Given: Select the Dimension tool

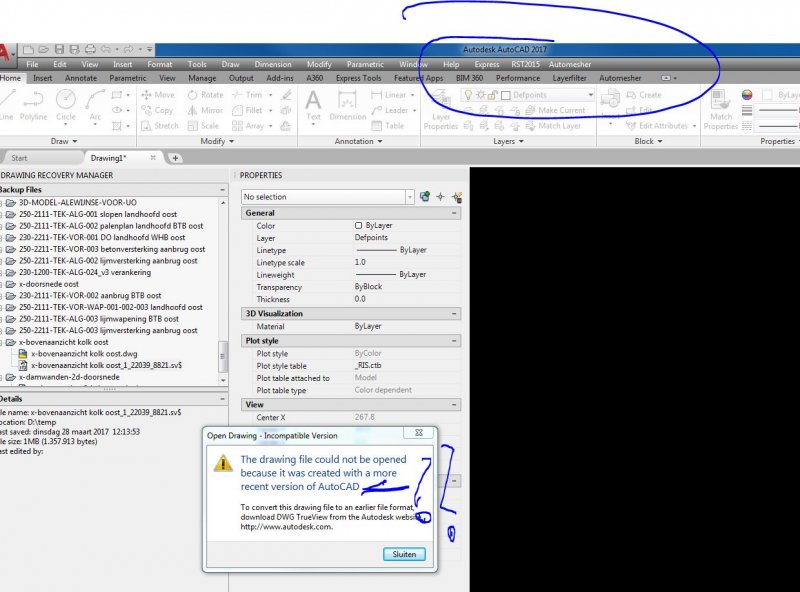Looking at the screenshot, I should coord(347,106).
